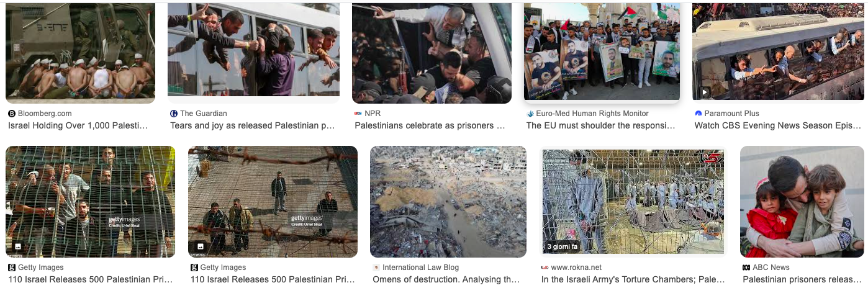
Task: Open 'Israel Holding Over 1,000 Palesti…' link
Action: pyautogui.click(x=78, y=125)
